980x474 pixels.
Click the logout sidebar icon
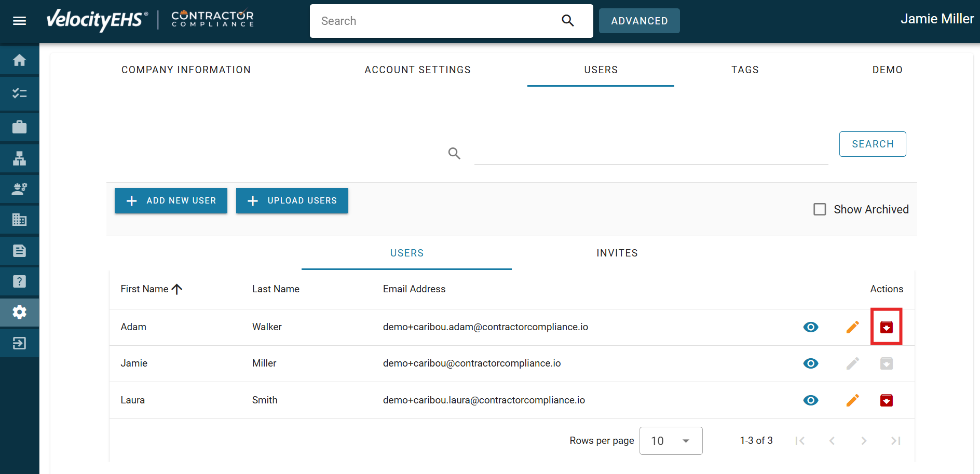point(19,343)
